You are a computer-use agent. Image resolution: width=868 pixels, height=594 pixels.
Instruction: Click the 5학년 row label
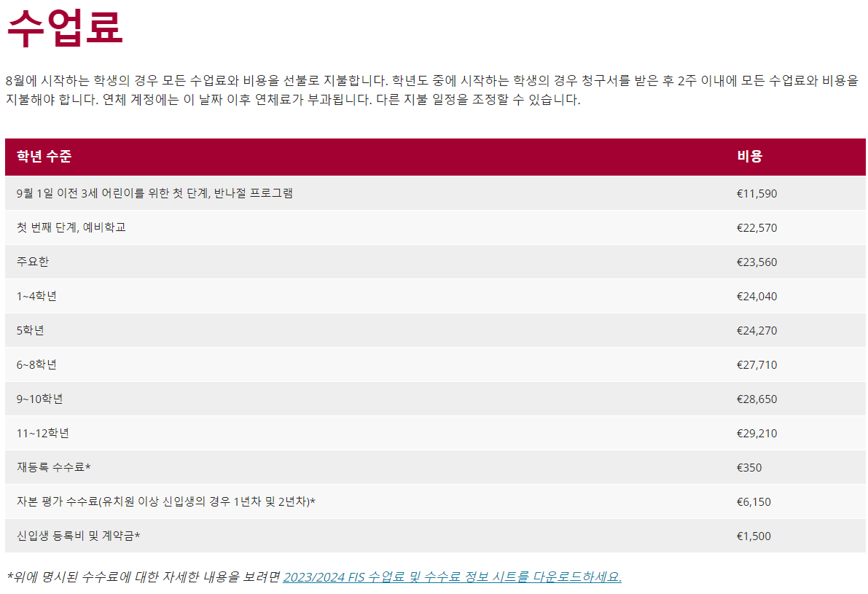click(x=31, y=330)
